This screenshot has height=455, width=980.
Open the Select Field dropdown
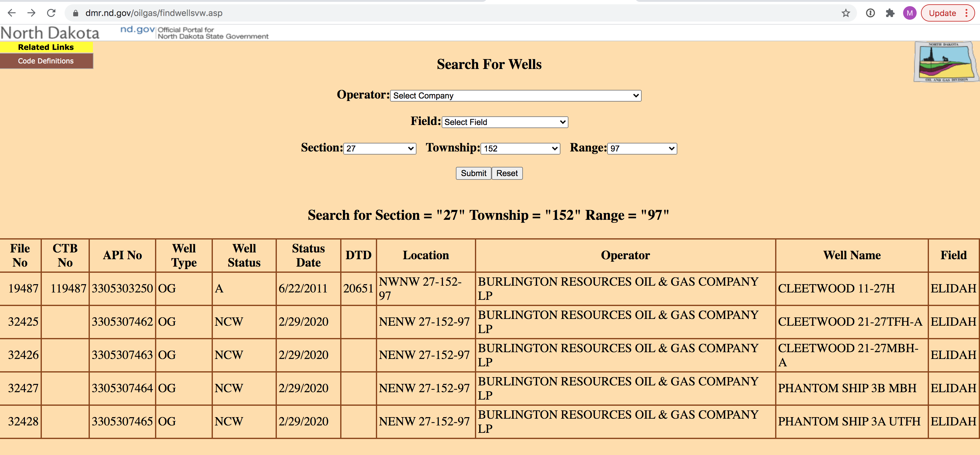(x=505, y=122)
